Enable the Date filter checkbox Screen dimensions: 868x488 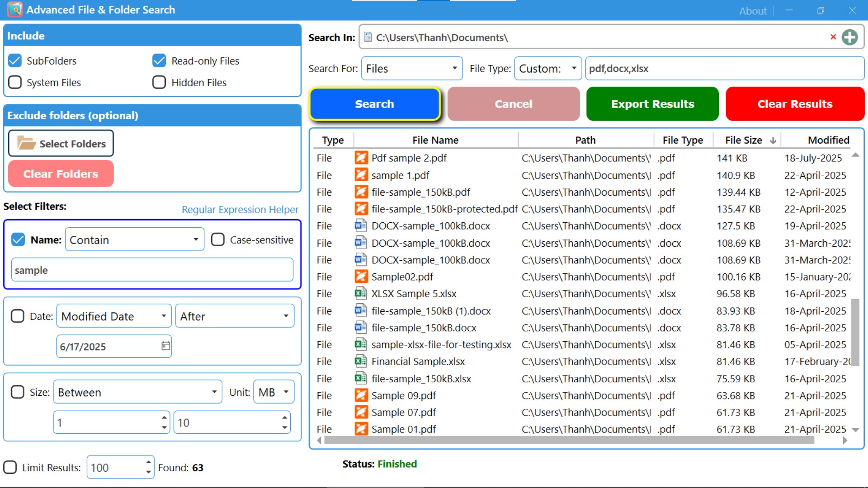18,316
